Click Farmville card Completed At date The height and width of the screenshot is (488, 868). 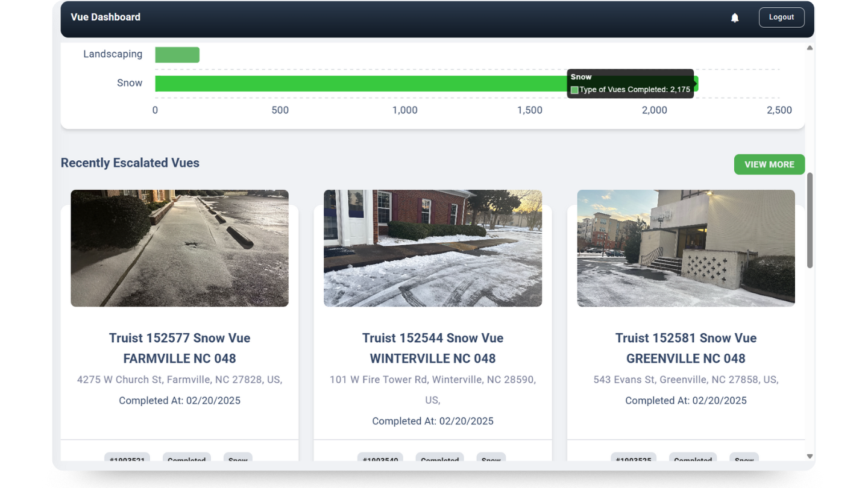coord(180,401)
